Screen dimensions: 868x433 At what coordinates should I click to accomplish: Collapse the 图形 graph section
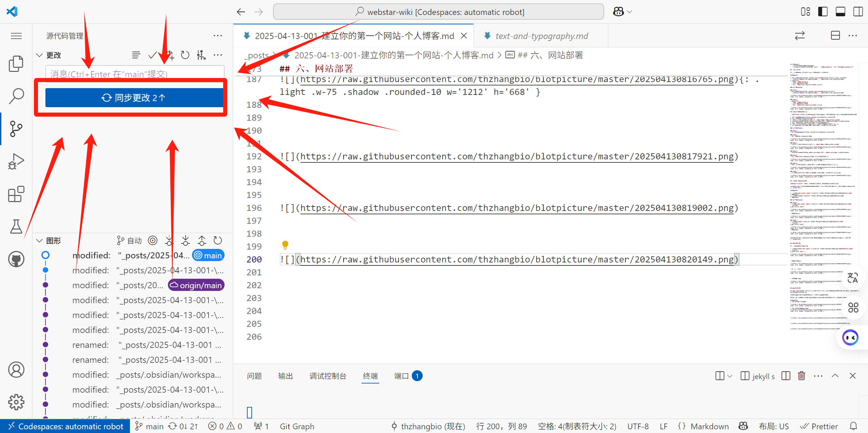tap(39, 241)
